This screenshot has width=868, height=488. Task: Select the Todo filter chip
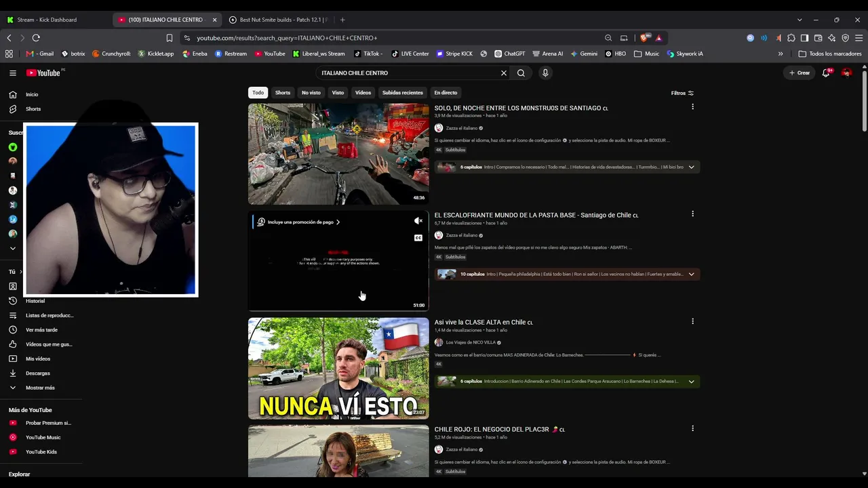tap(258, 92)
